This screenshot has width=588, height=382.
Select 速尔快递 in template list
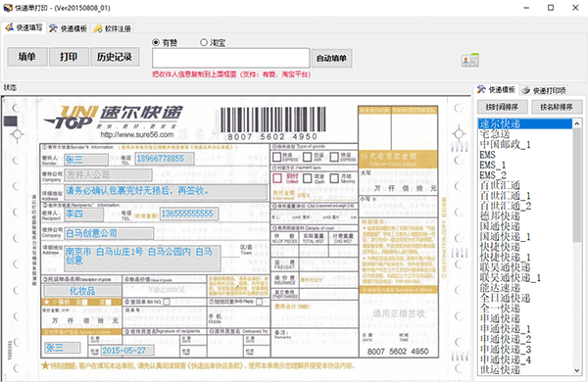(525, 123)
